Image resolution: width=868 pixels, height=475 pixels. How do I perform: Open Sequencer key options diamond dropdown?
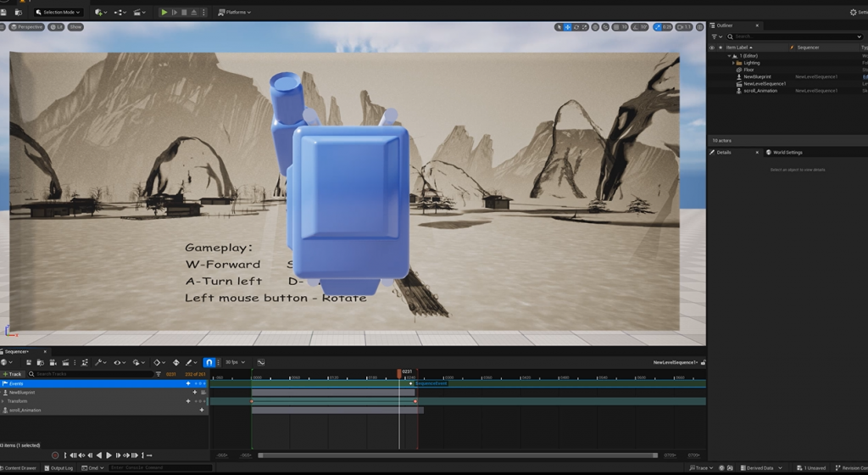tap(159, 363)
